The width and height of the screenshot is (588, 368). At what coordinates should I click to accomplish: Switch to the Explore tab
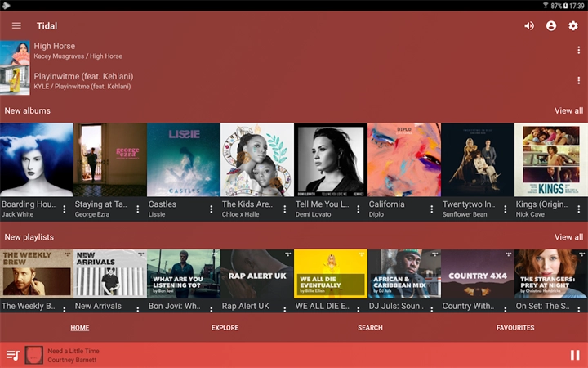coord(225,328)
